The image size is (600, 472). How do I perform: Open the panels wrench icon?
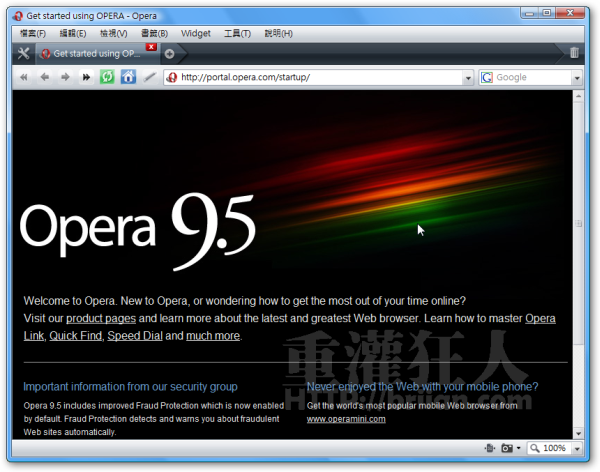23,53
